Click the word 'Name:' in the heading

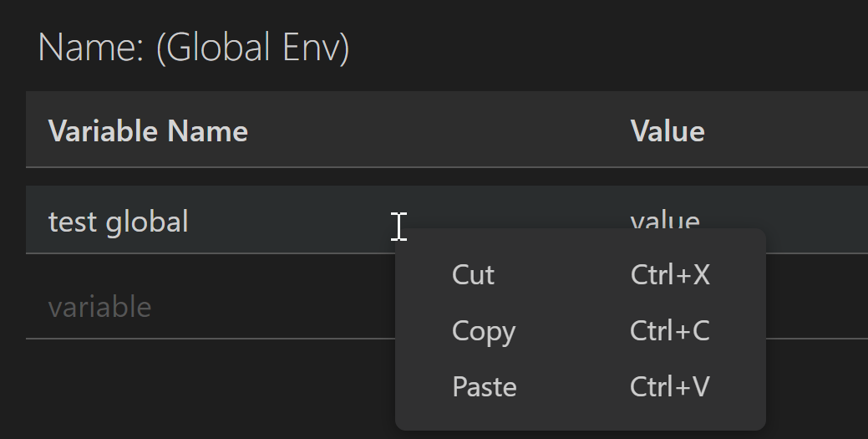pos(91,47)
